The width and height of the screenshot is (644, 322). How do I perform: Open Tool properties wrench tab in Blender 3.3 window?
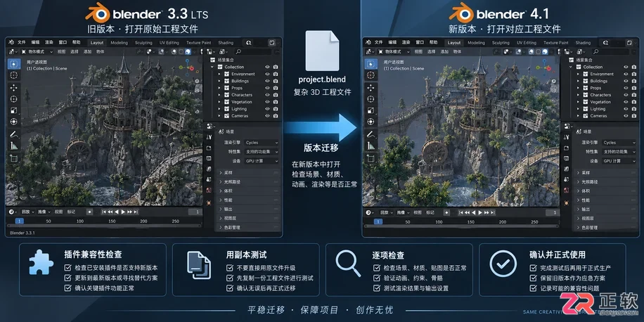[209, 137]
